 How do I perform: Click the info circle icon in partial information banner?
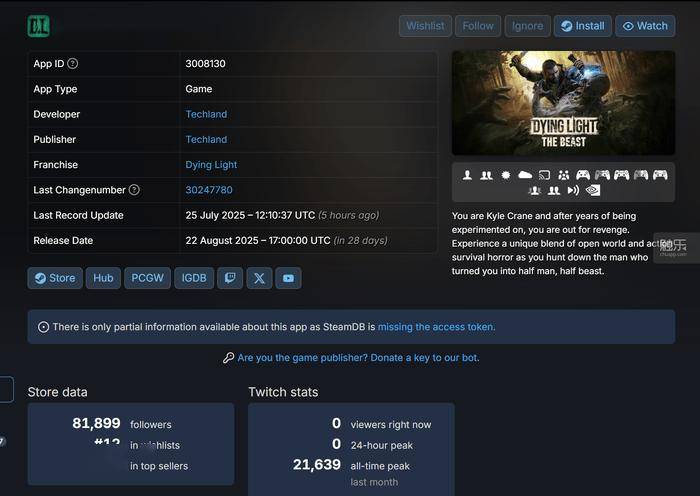(x=43, y=327)
